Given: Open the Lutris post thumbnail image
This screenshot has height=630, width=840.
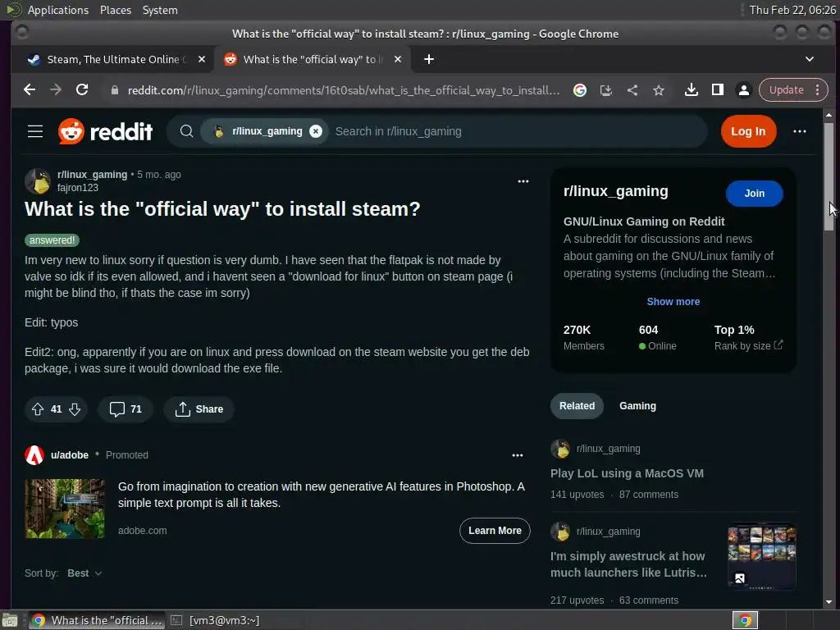Looking at the screenshot, I should pyautogui.click(x=761, y=555).
